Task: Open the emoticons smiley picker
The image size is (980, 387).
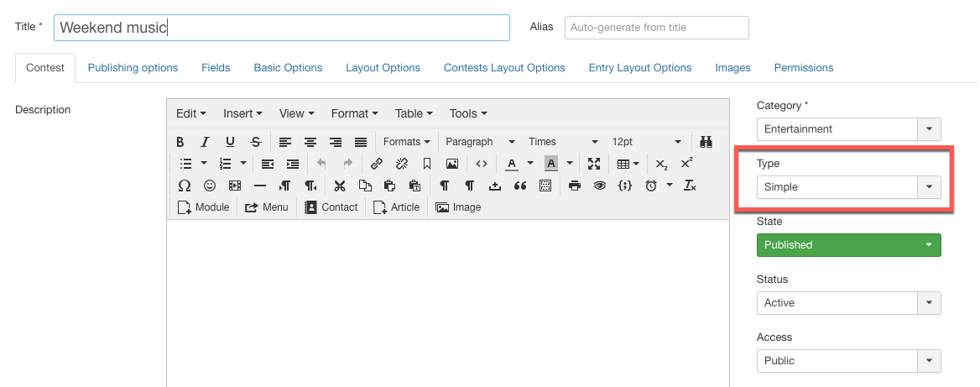Action: (210, 186)
